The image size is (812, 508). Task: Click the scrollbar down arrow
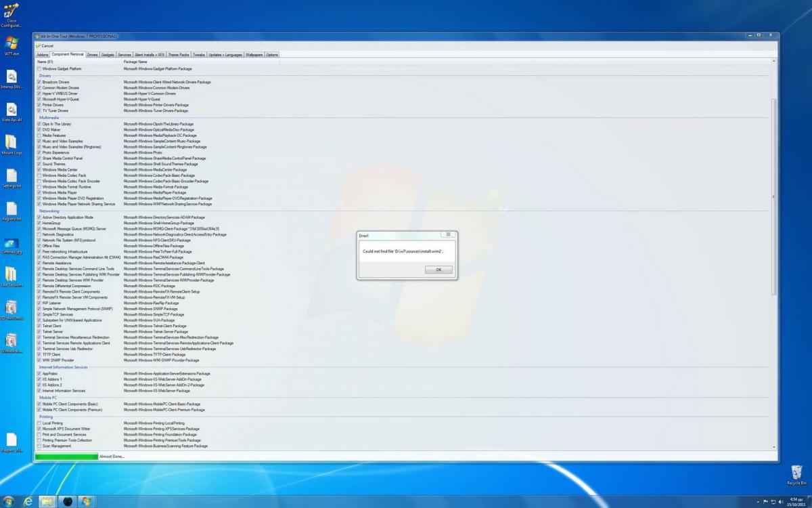pos(775,447)
